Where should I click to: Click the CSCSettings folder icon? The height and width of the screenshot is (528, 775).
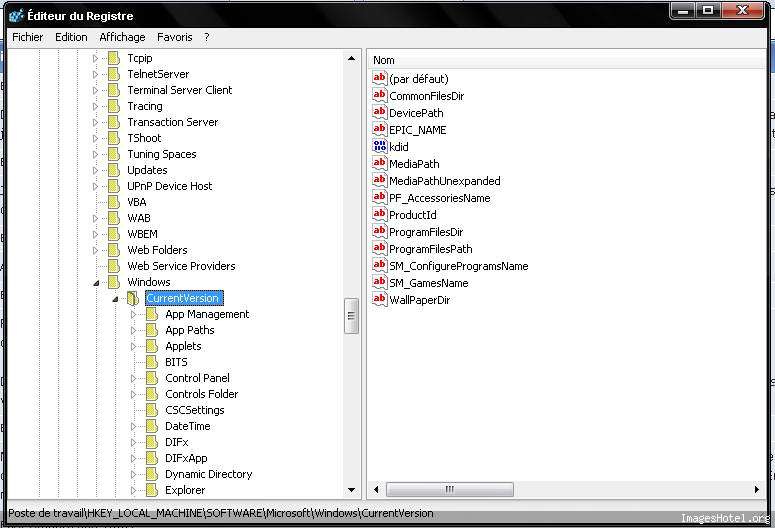[152, 410]
